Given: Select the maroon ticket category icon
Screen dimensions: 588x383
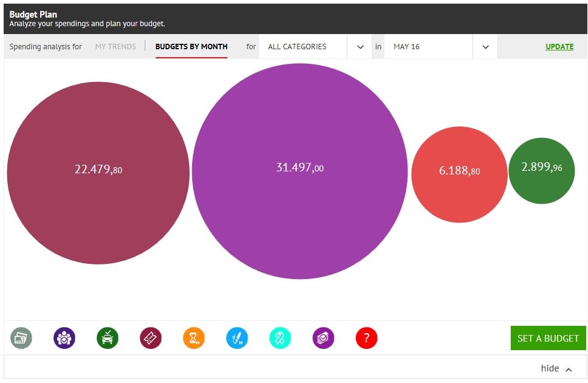Looking at the screenshot, I should [x=151, y=337].
